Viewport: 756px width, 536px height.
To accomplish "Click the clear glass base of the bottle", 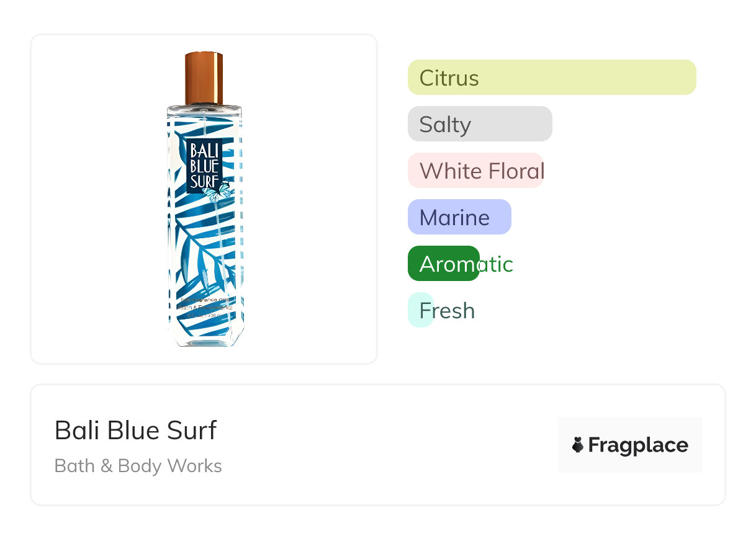I will 204,339.
